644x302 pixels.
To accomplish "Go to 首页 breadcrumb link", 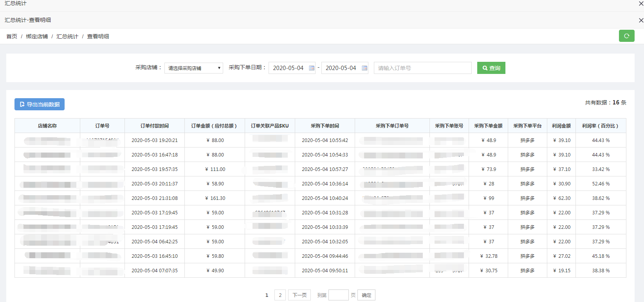I will pos(12,36).
